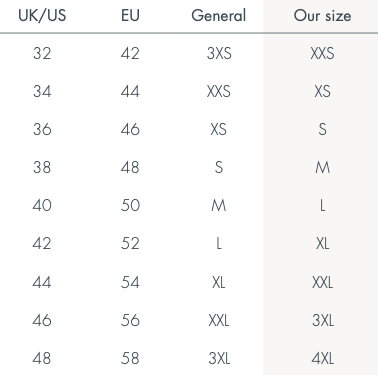Click the EU column header

130,15
